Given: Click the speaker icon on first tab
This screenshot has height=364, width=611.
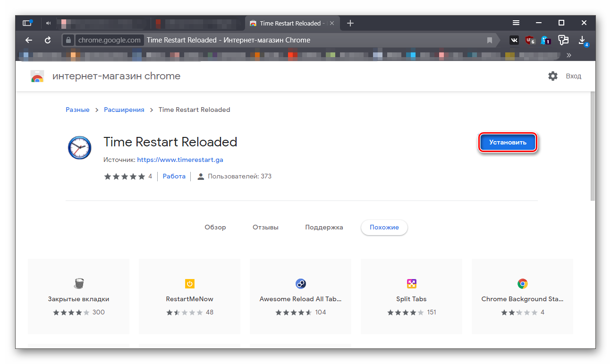Looking at the screenshot, I should (49, 23).
